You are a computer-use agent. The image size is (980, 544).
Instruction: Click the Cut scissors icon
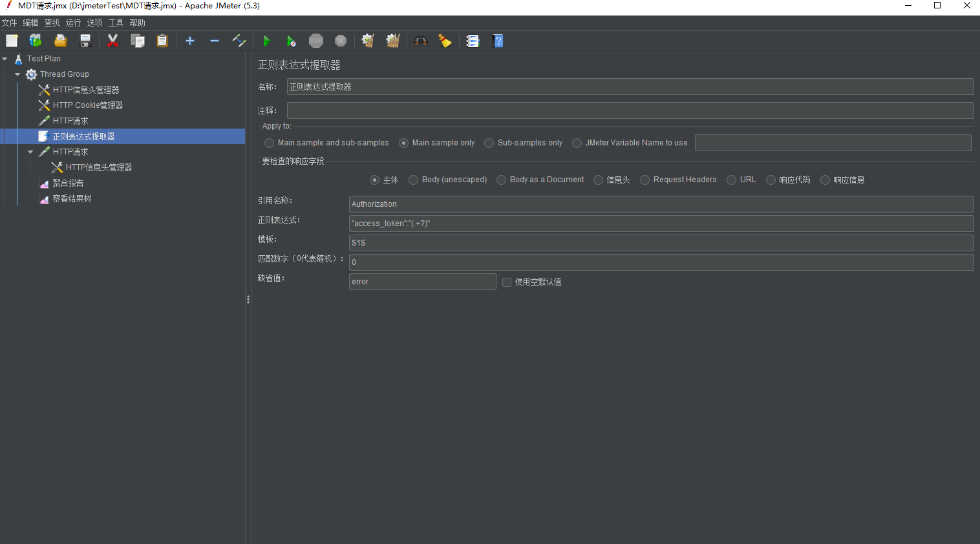coord(112,41)
